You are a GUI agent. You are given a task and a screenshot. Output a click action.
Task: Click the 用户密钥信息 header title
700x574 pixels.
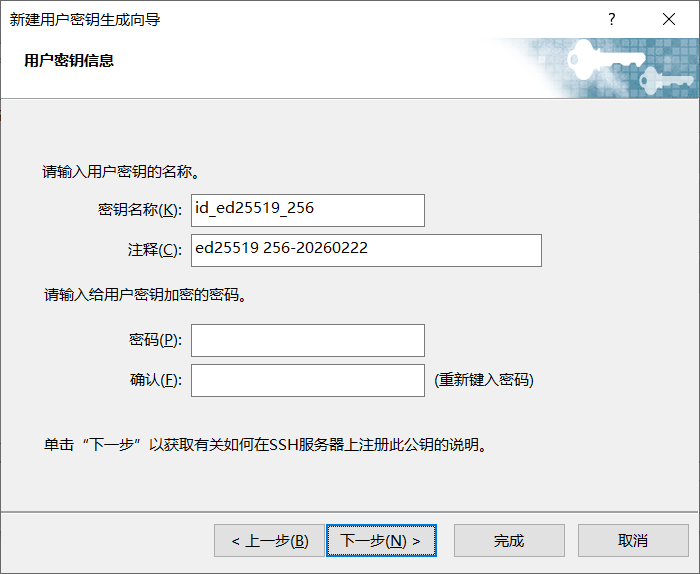pyautogui.click(x=69, y=61)
